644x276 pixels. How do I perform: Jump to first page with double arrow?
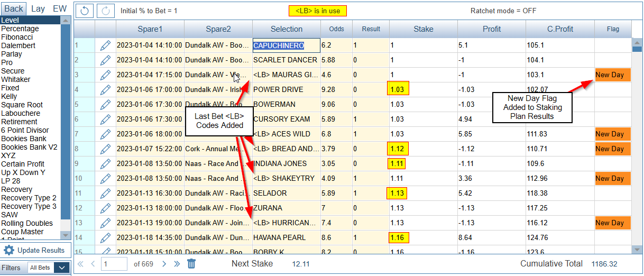point(81,263)
